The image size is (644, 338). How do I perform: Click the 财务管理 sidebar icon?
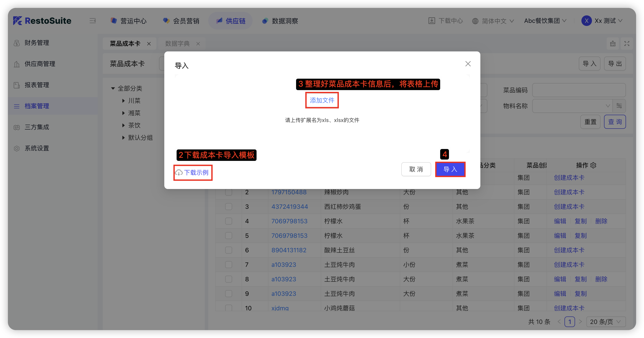click(17, 43)
